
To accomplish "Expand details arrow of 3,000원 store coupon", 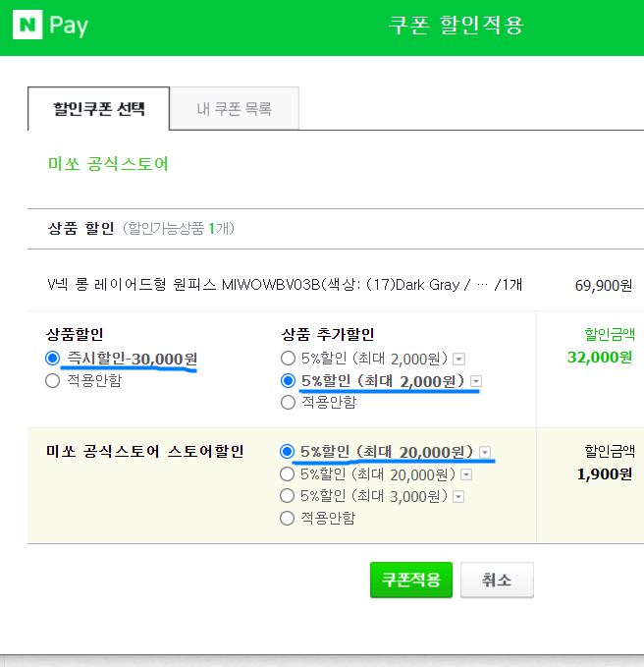I will [458, 496].
